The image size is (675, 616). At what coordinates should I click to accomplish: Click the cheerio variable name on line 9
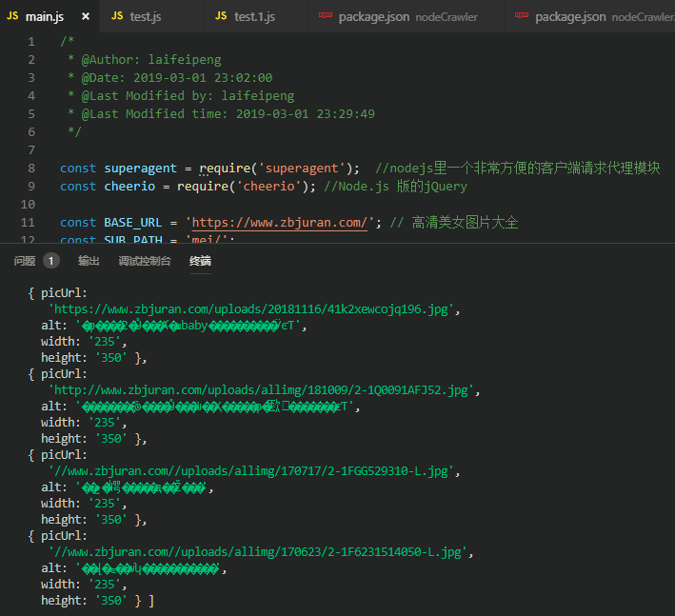pos(129,187)
